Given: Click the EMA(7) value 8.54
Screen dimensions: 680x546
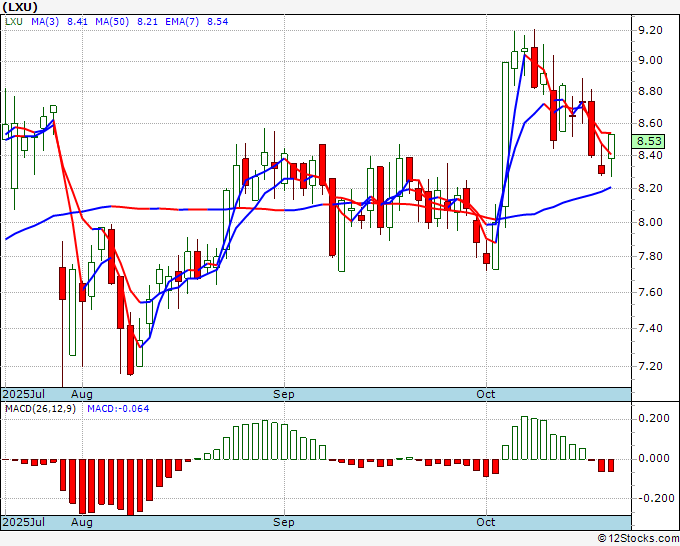Looking at the screenshot, I should [217, 21].
